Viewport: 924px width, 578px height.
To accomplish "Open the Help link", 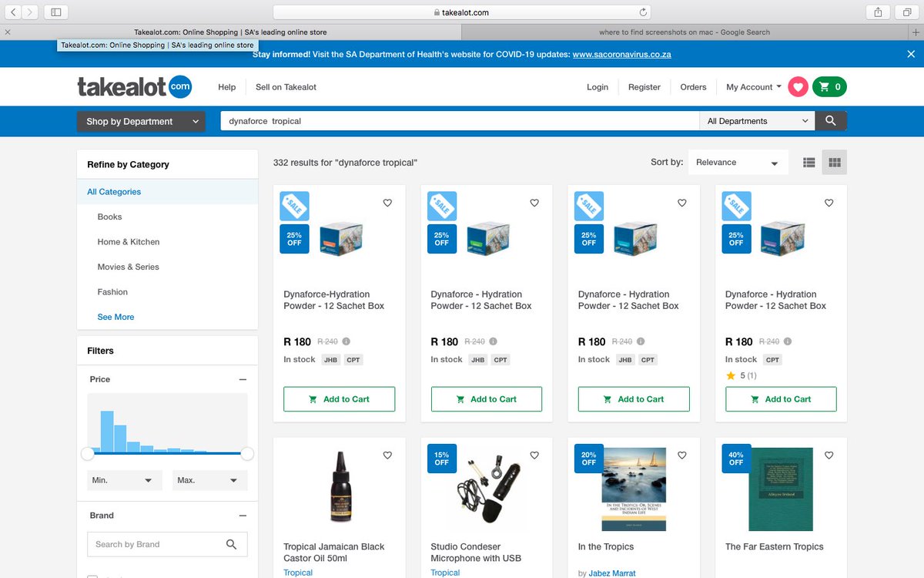I will pos(227,87).
